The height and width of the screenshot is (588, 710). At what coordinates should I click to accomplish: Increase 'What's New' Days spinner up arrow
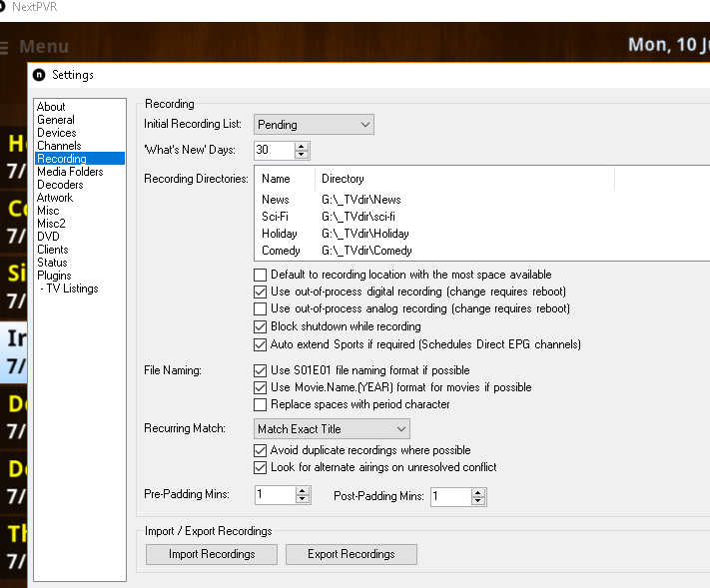[x=302, y=146]
